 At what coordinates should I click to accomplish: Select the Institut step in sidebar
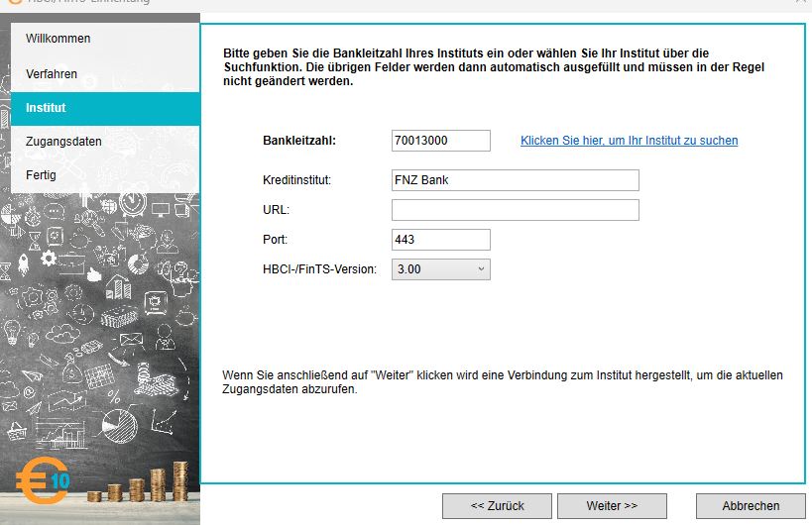[105, 108]
